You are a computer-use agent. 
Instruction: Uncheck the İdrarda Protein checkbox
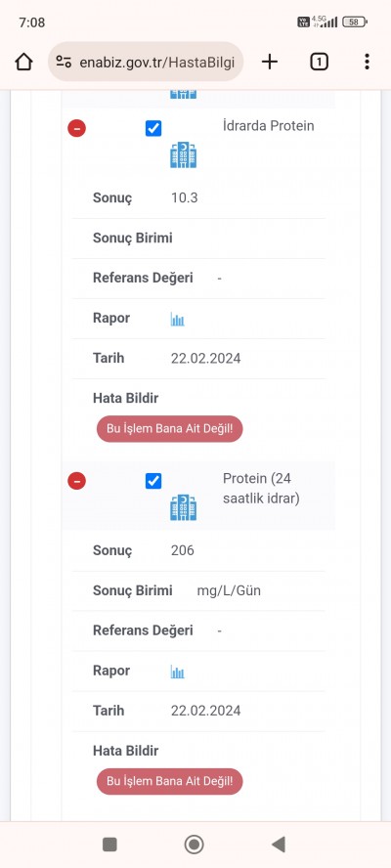(x=153, y=129)
